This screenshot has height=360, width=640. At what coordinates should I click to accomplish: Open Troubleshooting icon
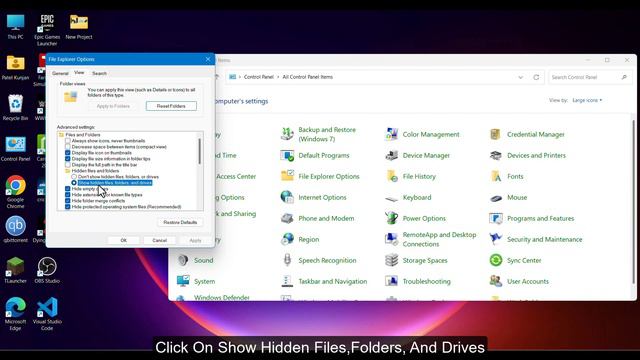coord(392,281)
